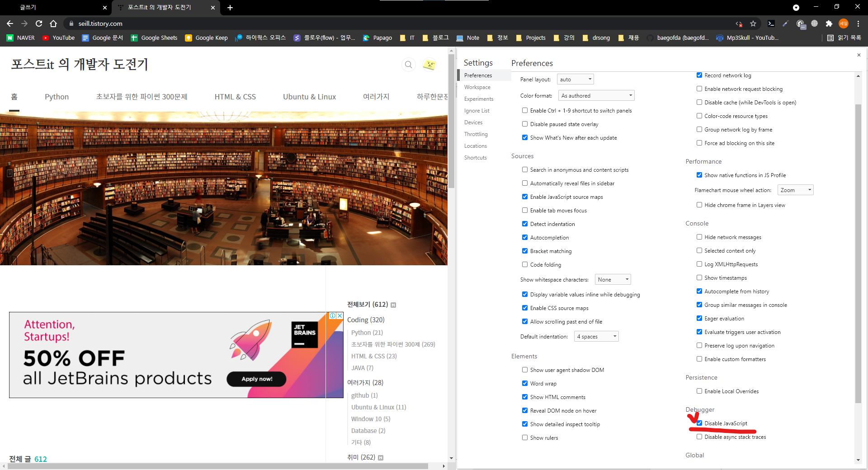This screenshot has width=868, height=470.
Task: Click the page horizontal scrollbar
Action: [x=218, y=466]
